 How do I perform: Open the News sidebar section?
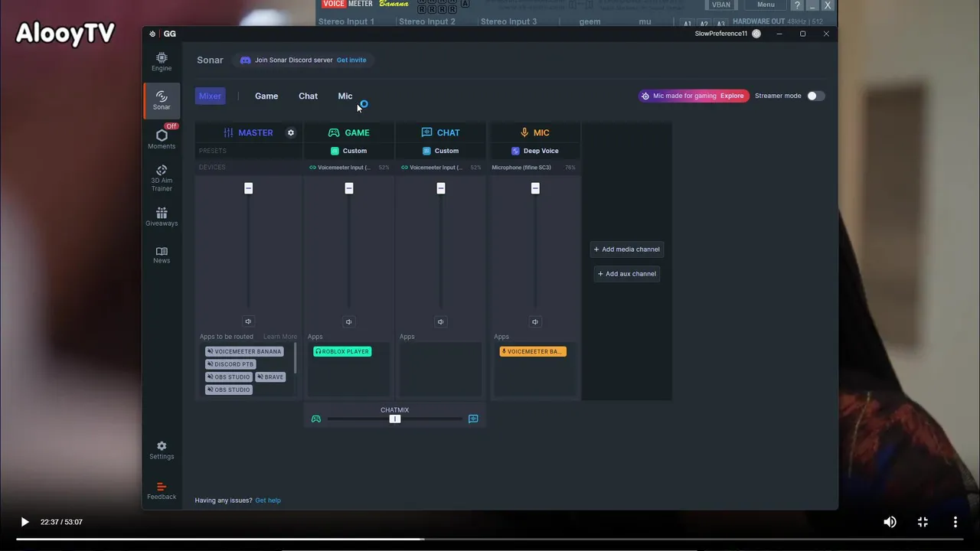coord(162,255)
